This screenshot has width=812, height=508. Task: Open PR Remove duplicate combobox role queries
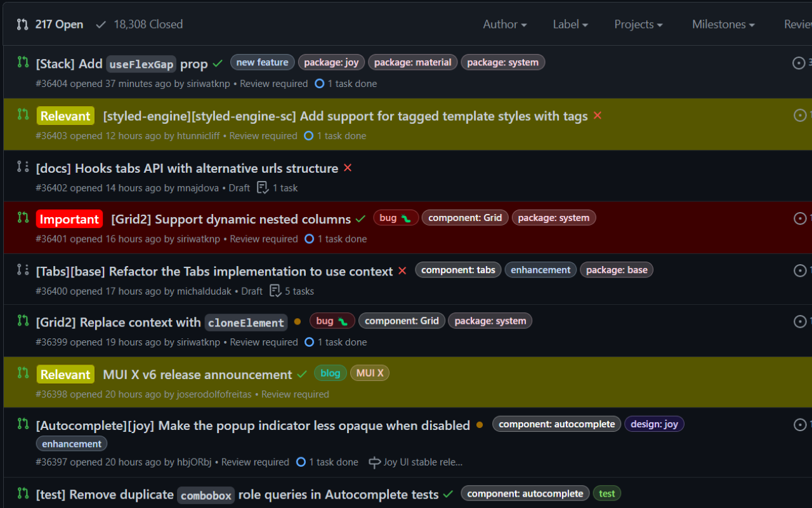[237, 494]
